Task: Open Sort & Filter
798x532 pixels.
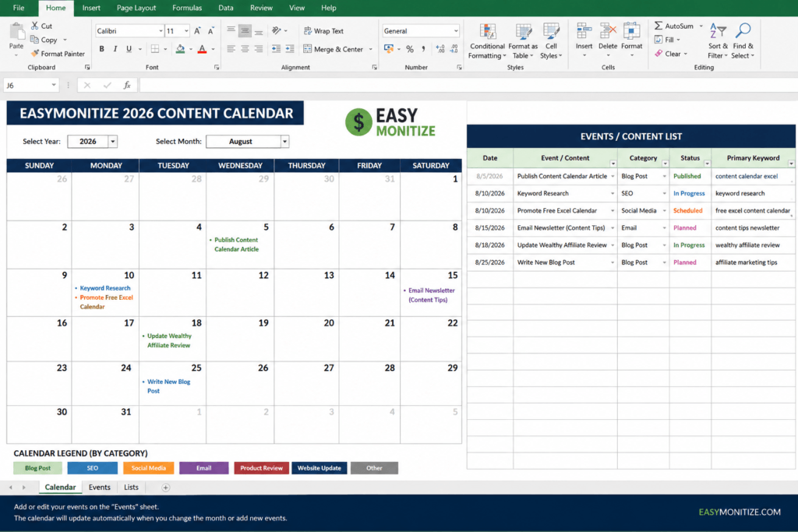Action: pos(718,41)
